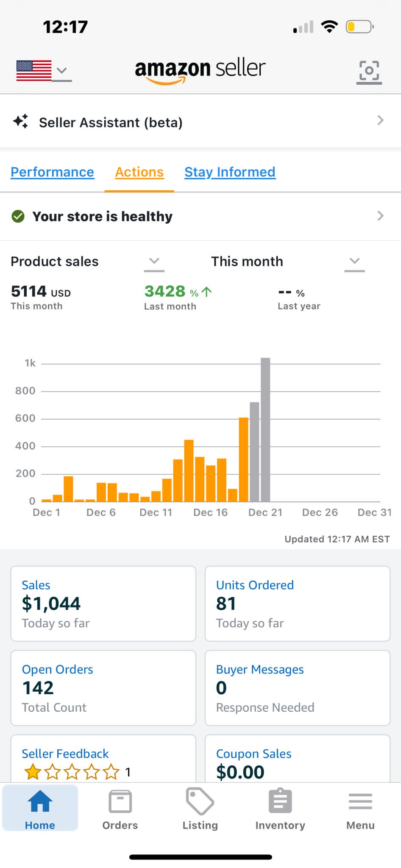Tap the battery status icon
This screenshot has height=868, width=401.
click(359, 27)
